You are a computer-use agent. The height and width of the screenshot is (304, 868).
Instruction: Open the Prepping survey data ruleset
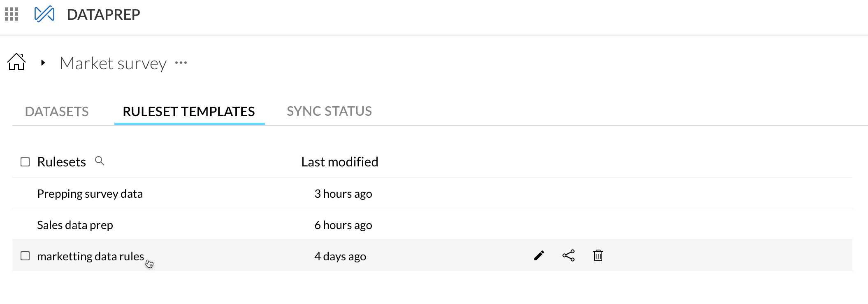pos(90,194)
